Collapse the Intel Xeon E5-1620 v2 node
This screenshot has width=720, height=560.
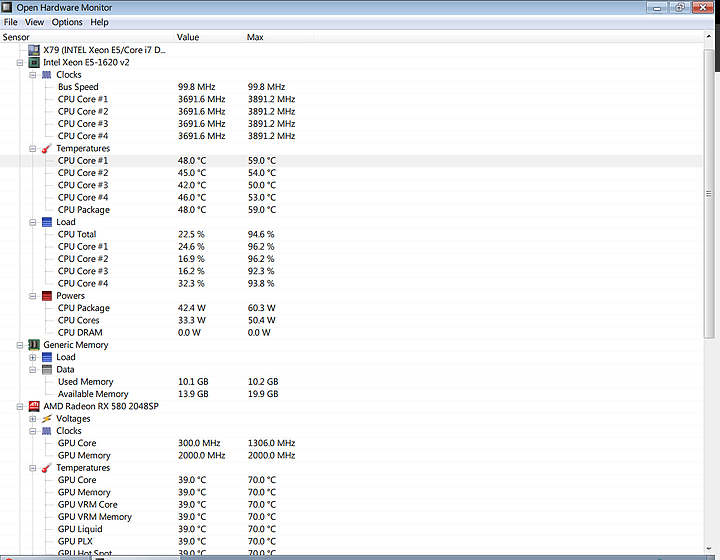click(20, 62)
